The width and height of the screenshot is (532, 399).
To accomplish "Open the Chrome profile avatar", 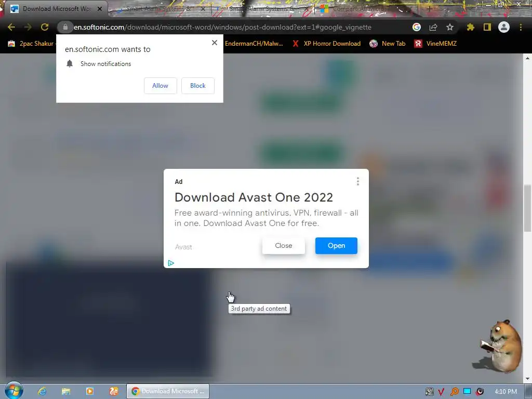I will (x=504, y=27).
